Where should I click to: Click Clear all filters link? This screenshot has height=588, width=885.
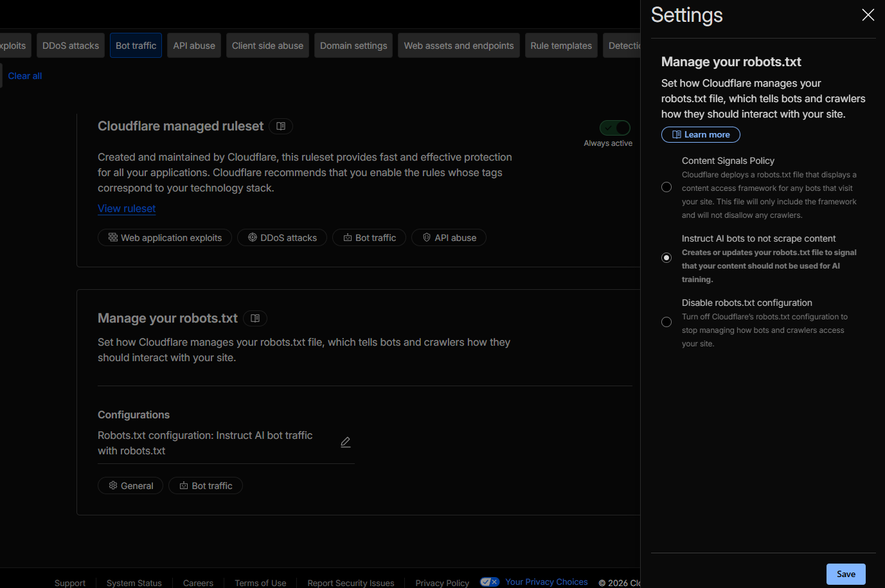[25, 76]
